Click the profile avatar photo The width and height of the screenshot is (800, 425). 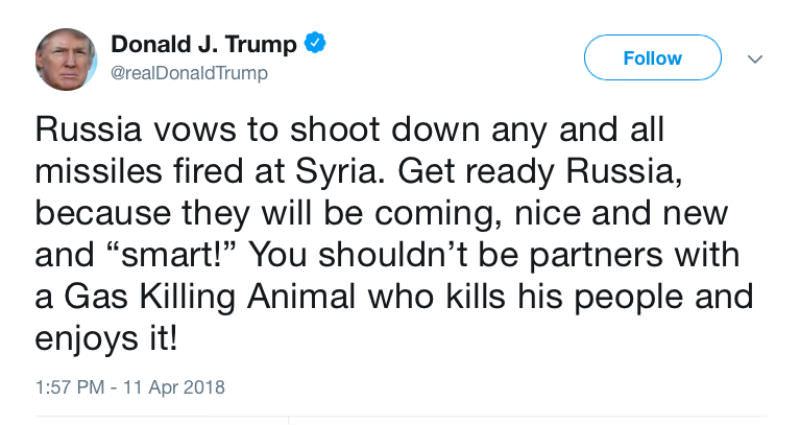pos(66,58)
